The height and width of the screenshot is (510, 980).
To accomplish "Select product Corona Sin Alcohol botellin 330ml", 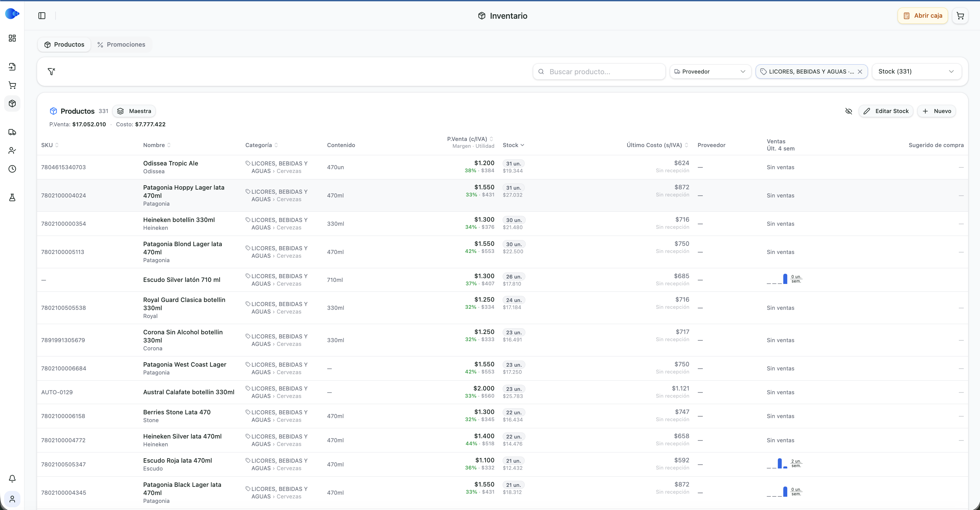I will point(183,336).
